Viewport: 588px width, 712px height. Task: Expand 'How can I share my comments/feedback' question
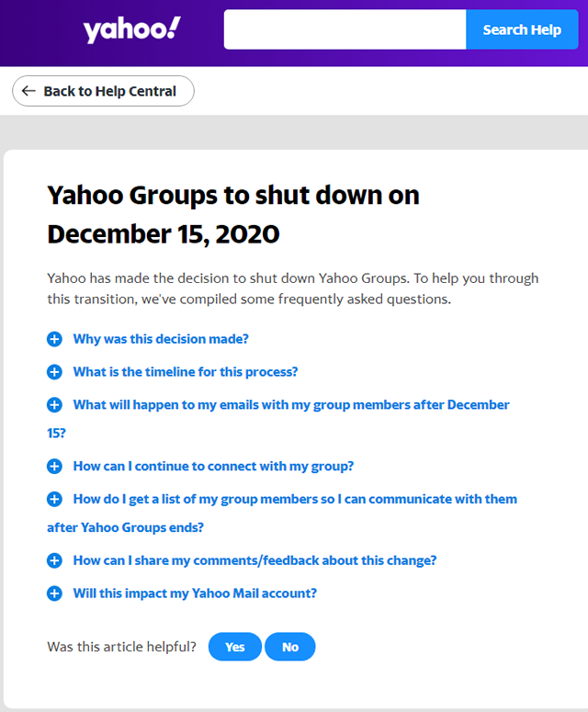click(254, 560)
